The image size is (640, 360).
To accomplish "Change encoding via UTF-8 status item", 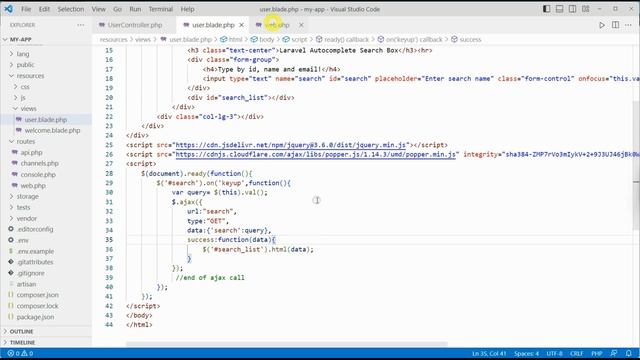I will [554, 353].
